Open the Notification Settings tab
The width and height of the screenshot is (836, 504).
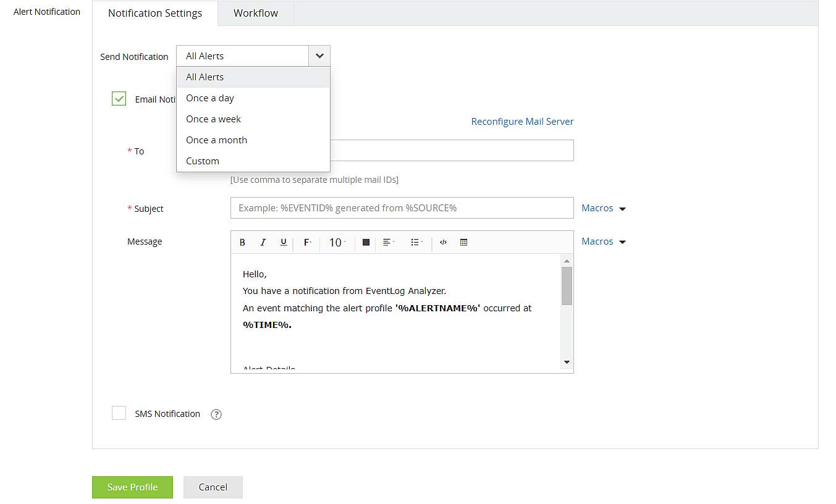(x=154, y=12)
